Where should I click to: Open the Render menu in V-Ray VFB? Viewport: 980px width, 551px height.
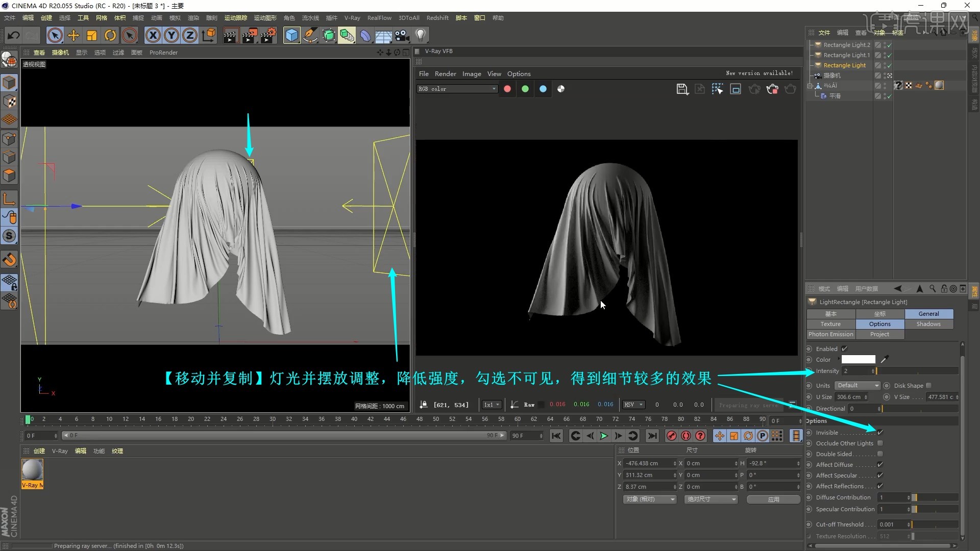click(445, 73)
